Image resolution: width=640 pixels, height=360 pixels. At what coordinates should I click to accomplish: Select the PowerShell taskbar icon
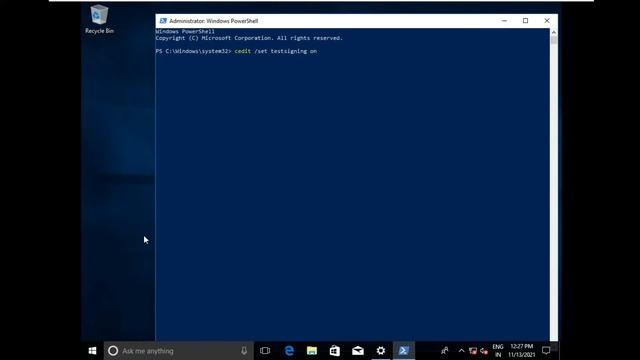point(404,351)
